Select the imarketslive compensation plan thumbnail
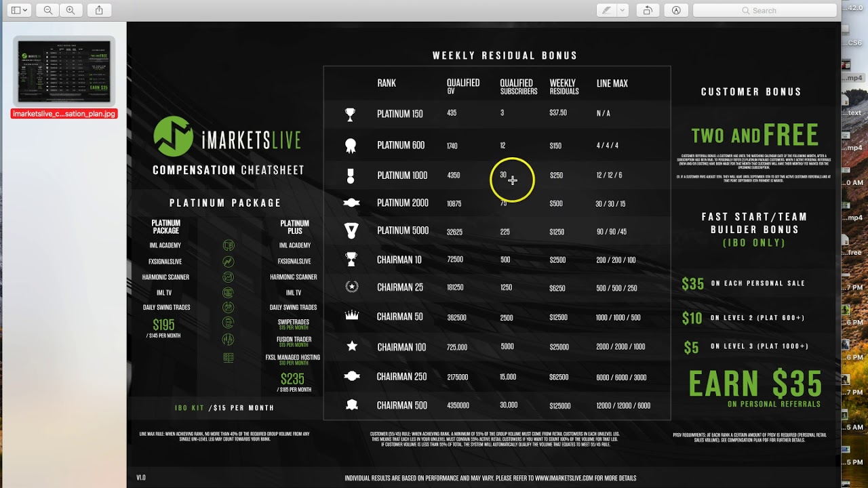This screenshot has width=868, height=488. (64, 70)
